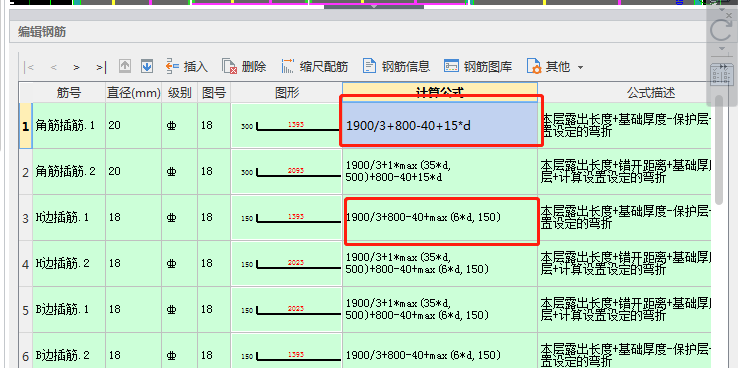Image resolution: width=738 pixels, height=368 pixels.
Task: Open 缩尺配筋 scaled reinforcement tool
Action: click(x=314, y=66)
